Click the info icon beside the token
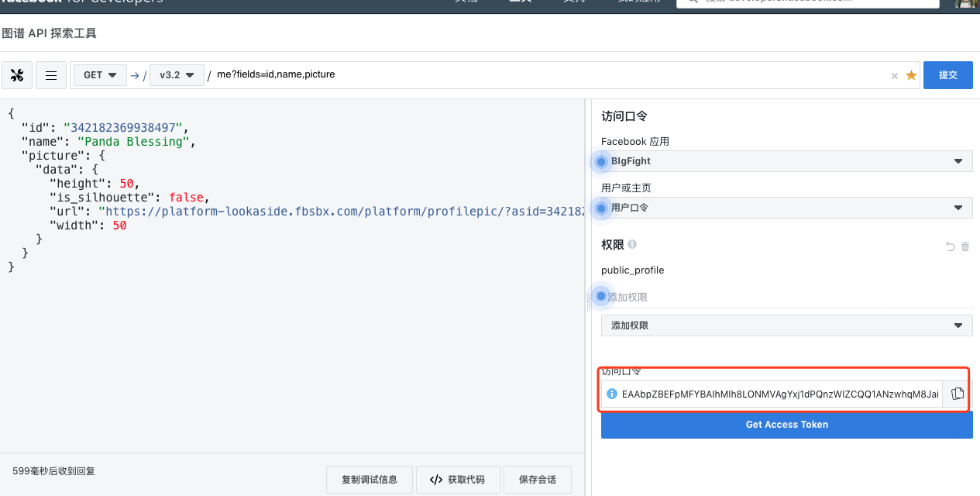Image resolution: width=980 pixels, height=496 pixels. point(611,394)
